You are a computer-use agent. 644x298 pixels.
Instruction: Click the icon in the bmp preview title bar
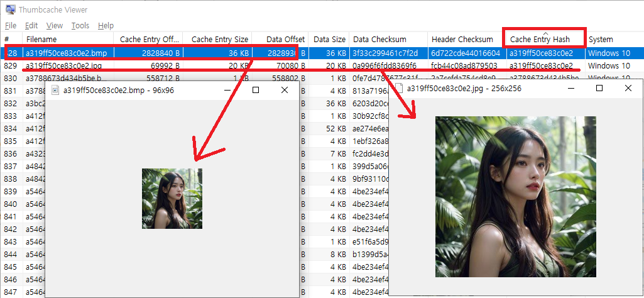55,91
